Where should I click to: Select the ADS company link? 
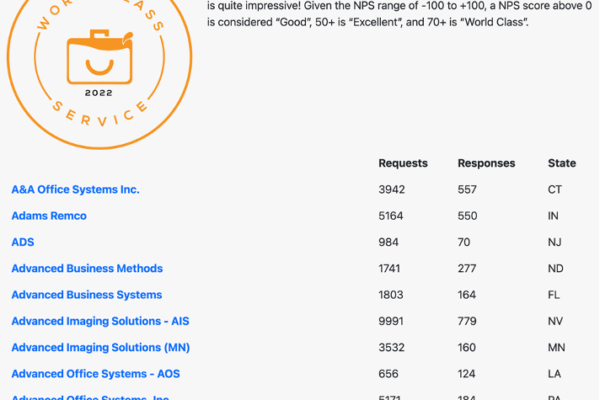point(22,242)
